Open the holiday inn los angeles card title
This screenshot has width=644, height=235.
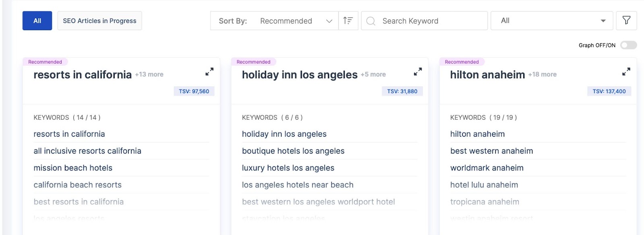(x=299, y=75)
